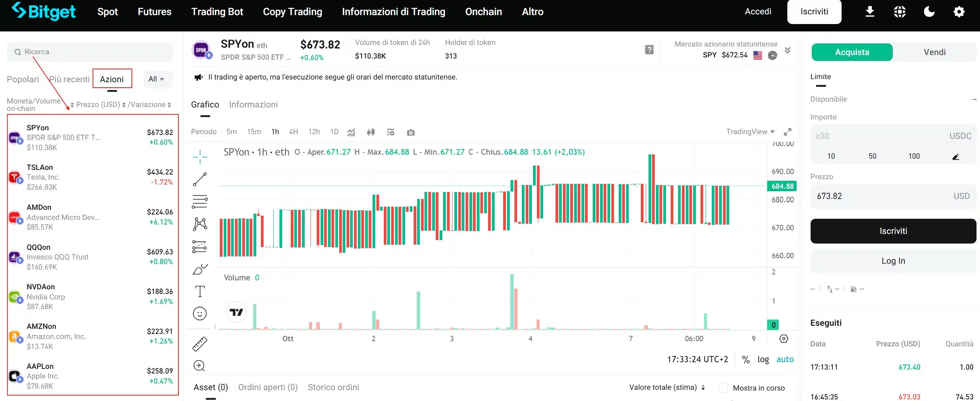Screen dimensions: 980x401
Task: Select the magnifier zoom tool
Action: (x=200, y=365)
